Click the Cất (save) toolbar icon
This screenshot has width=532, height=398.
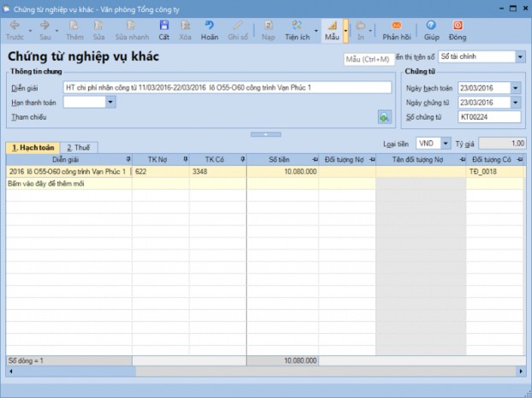(164, 26)
